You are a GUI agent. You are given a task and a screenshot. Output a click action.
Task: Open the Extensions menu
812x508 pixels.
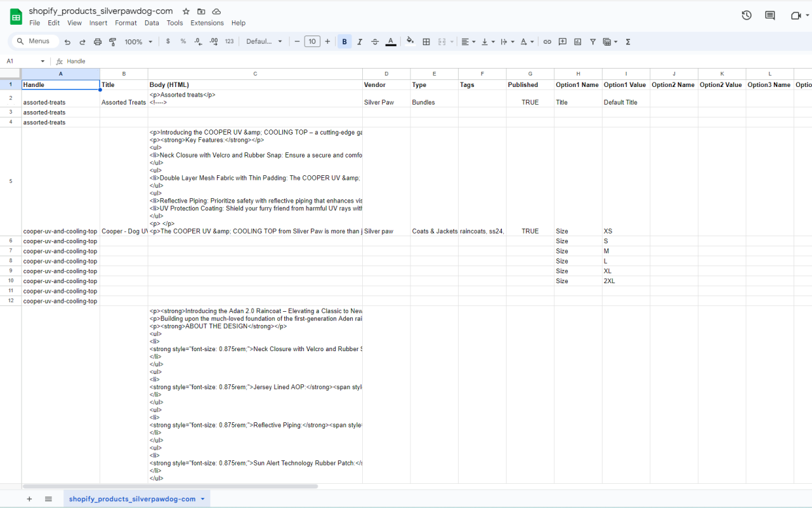coord(207,23)
